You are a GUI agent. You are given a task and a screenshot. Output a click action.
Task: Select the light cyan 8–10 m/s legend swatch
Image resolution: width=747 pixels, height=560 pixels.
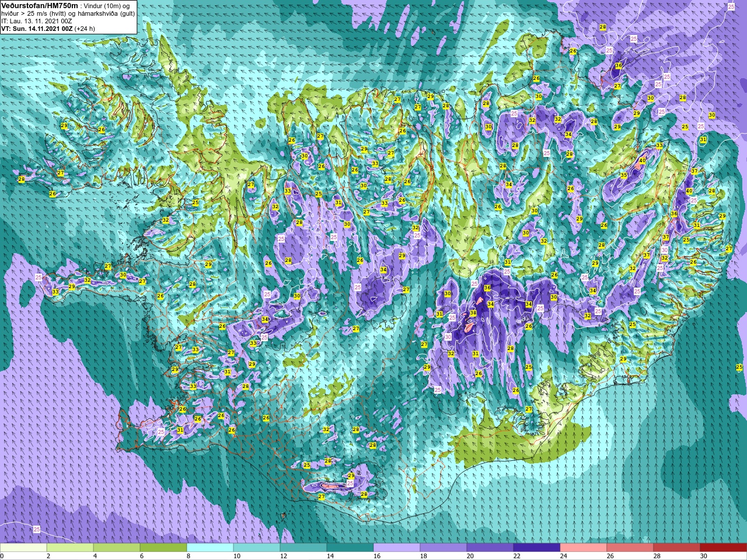point(210,548)
